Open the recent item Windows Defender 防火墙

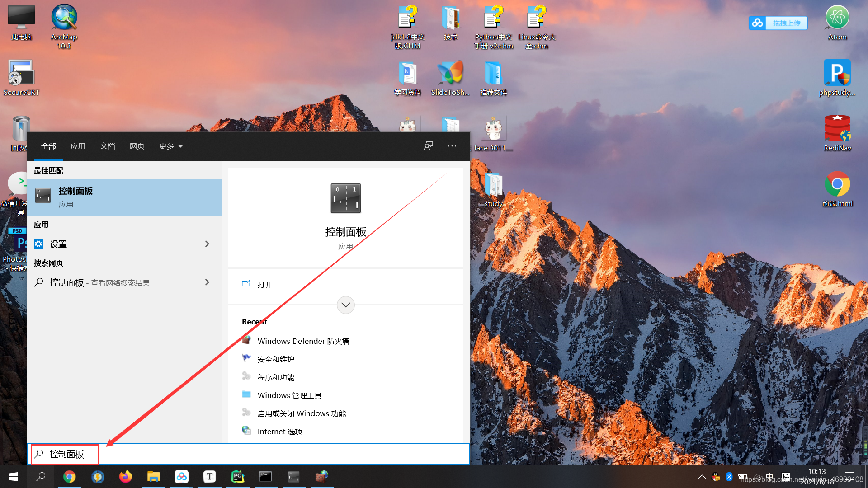pos(303,341)
